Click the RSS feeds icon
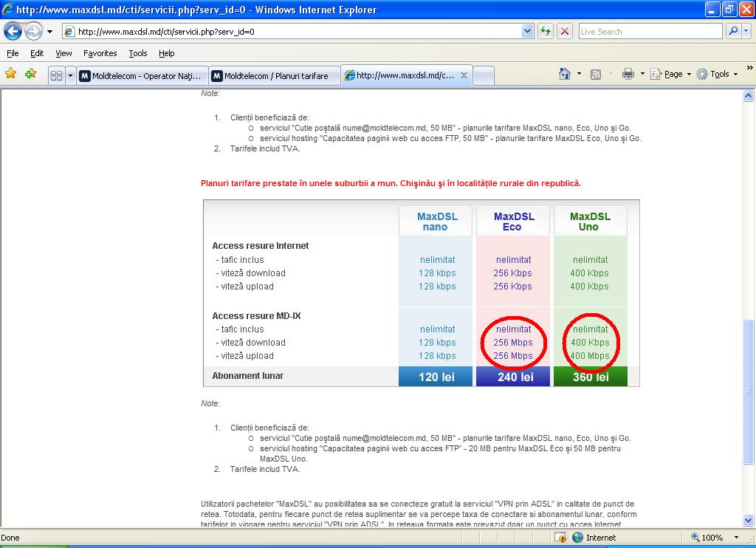The height and width of the screenshot is (548, 756). pos(595,74)
